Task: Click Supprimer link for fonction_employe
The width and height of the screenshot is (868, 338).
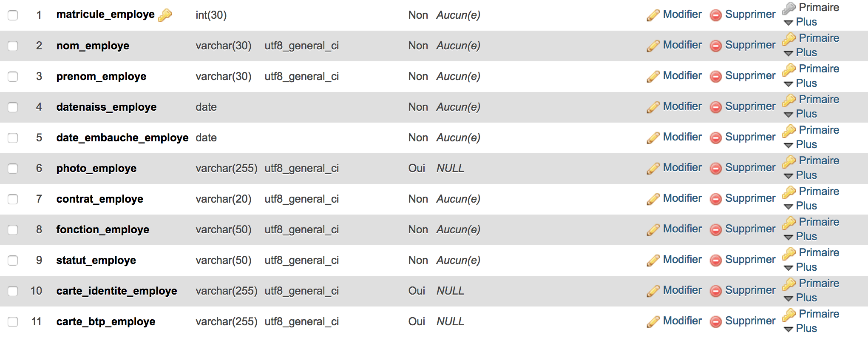Action: click(750, 229)
